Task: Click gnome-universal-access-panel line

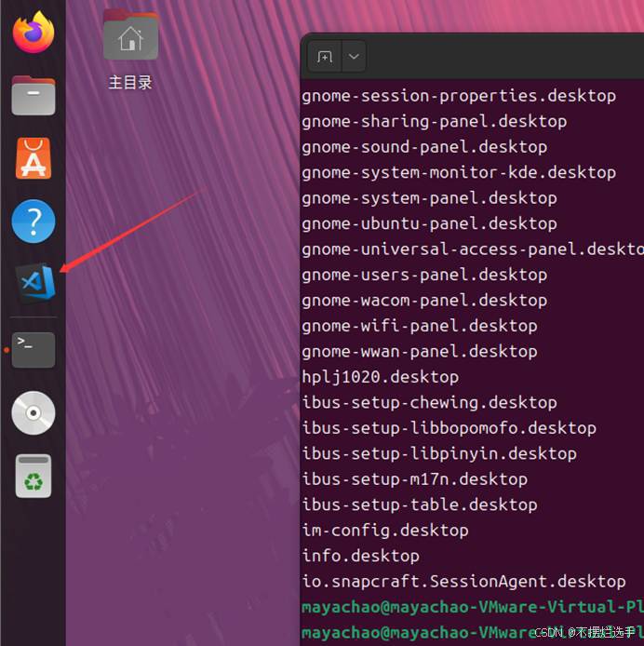Action: pyautogui.click(x=473, y=249)
